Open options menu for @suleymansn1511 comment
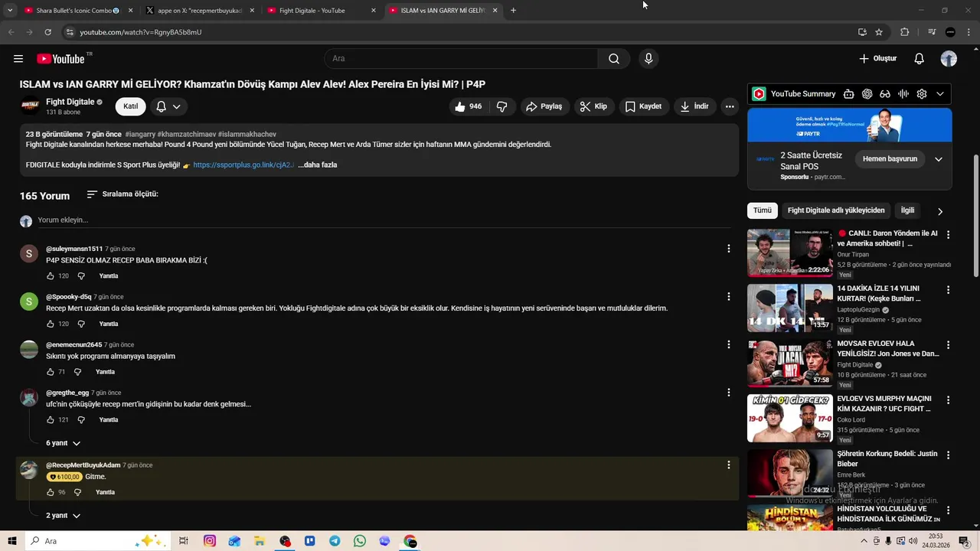980x551 pixels. [x=728, y=249]
